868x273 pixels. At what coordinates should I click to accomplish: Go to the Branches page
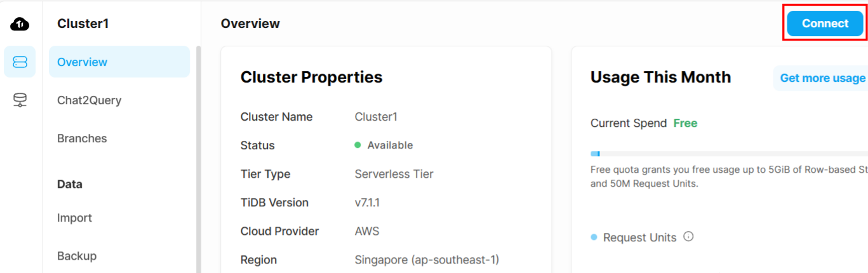pyautogui.click(x=82, y=138)
